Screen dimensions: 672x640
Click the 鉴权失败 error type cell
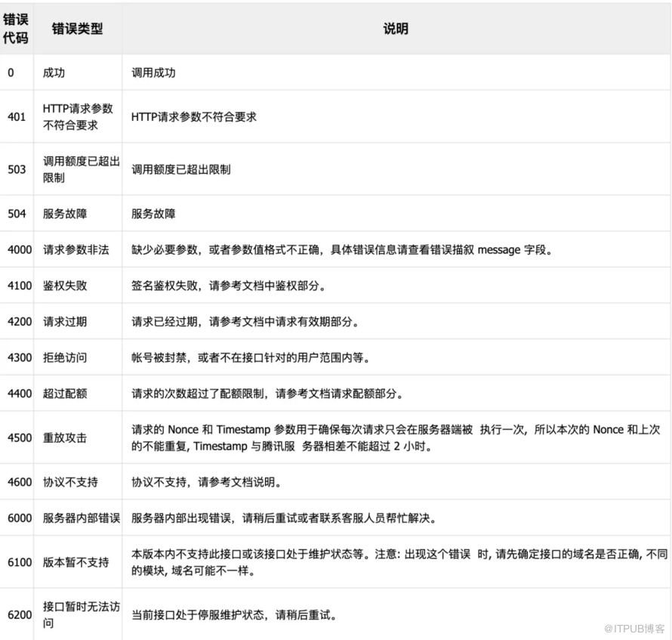(x=65, y=286)
